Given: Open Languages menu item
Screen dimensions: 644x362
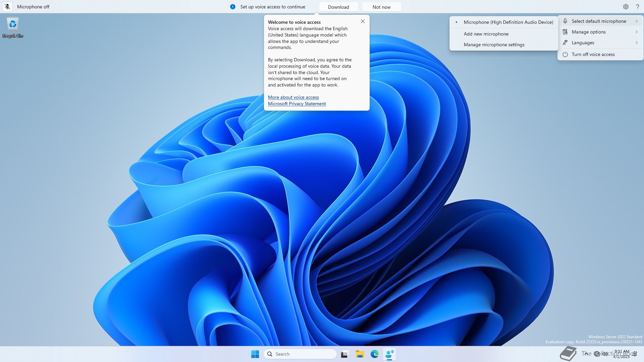Looking at the screenshot, I should coord(600,43).
